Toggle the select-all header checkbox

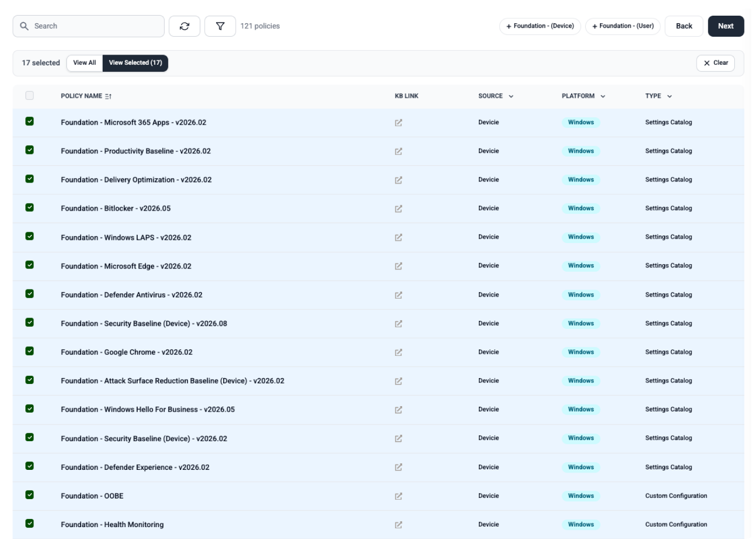coord(30,96)
